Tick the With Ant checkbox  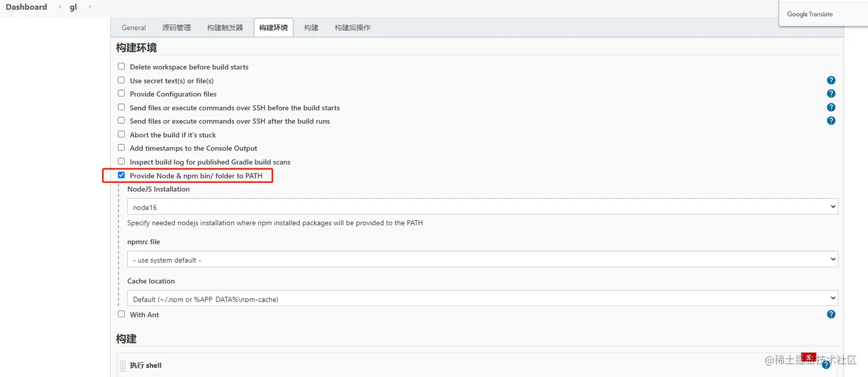click(121, 314)
